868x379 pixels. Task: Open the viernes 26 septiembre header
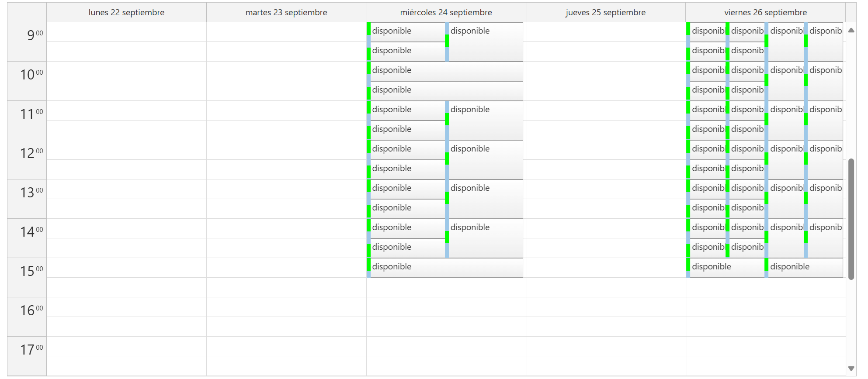click(x=765, y=12)
